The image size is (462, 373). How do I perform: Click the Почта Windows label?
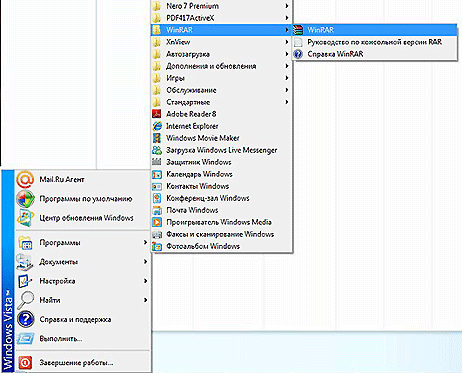click(192, 210)
